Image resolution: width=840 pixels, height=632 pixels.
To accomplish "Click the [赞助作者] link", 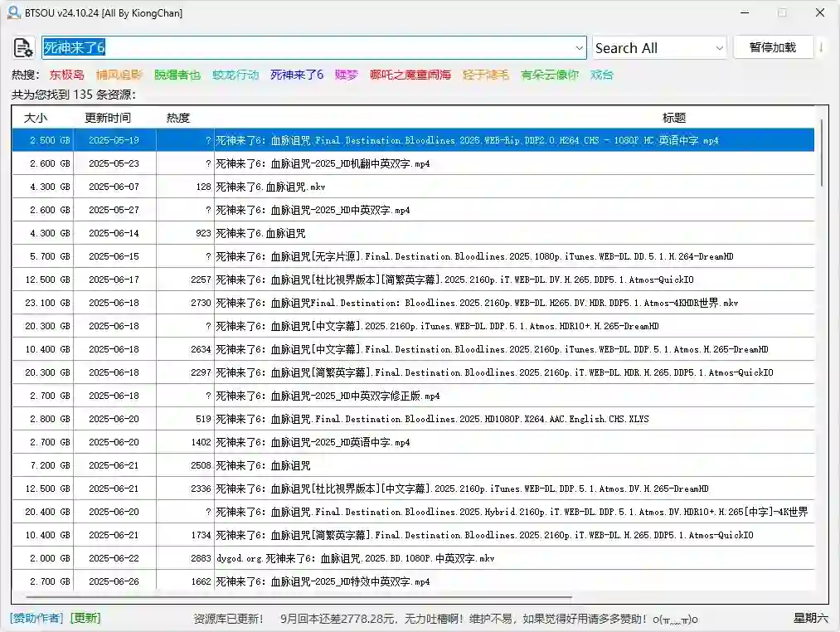I will [x=36, y=618].
